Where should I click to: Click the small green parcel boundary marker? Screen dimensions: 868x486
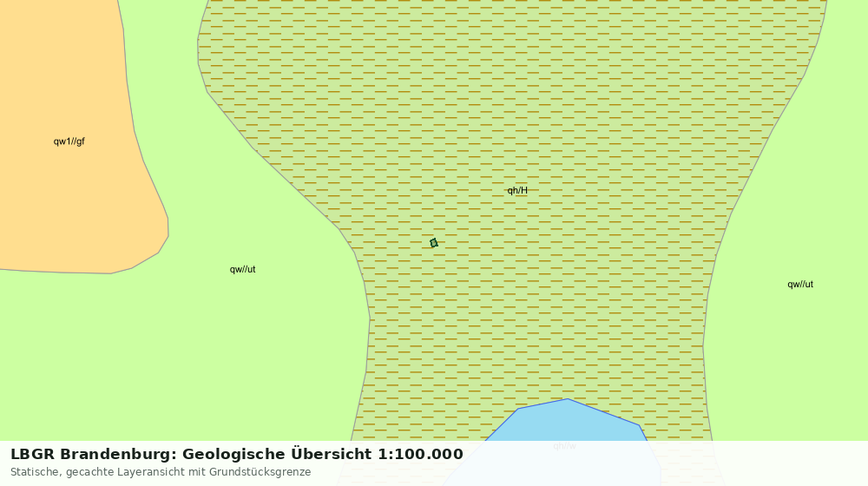tap(434, 243)
